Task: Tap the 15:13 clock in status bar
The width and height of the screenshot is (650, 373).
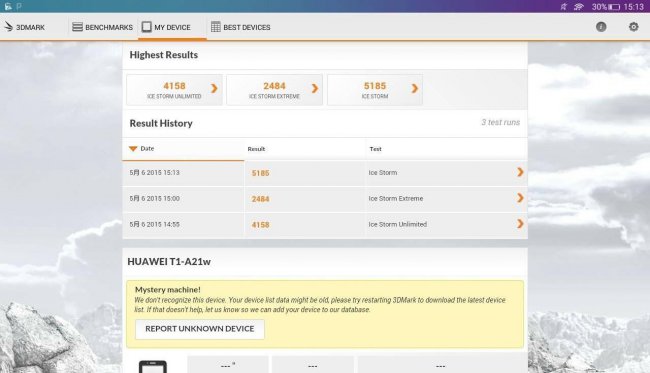Action: click(x=633, y=7)
